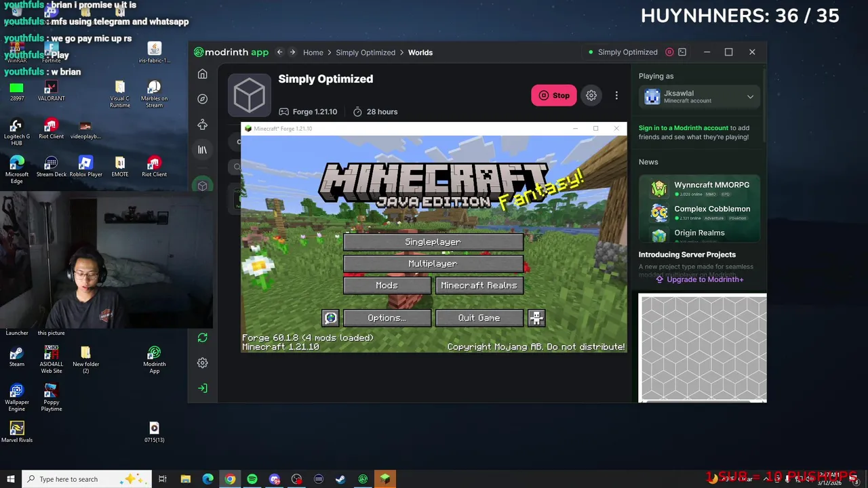Select EMOTE folder on desktop
Viewport: 868px width, 488px height.
click(x=120, y=167)
